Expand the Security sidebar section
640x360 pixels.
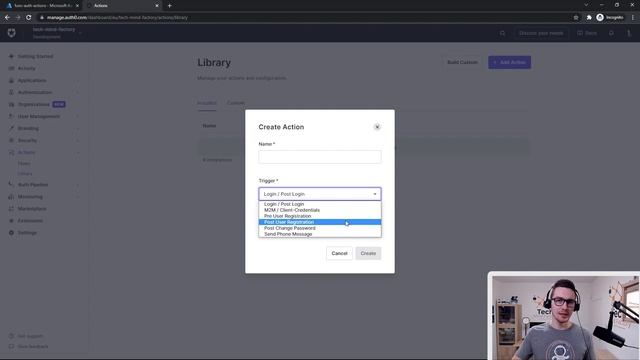78,140
